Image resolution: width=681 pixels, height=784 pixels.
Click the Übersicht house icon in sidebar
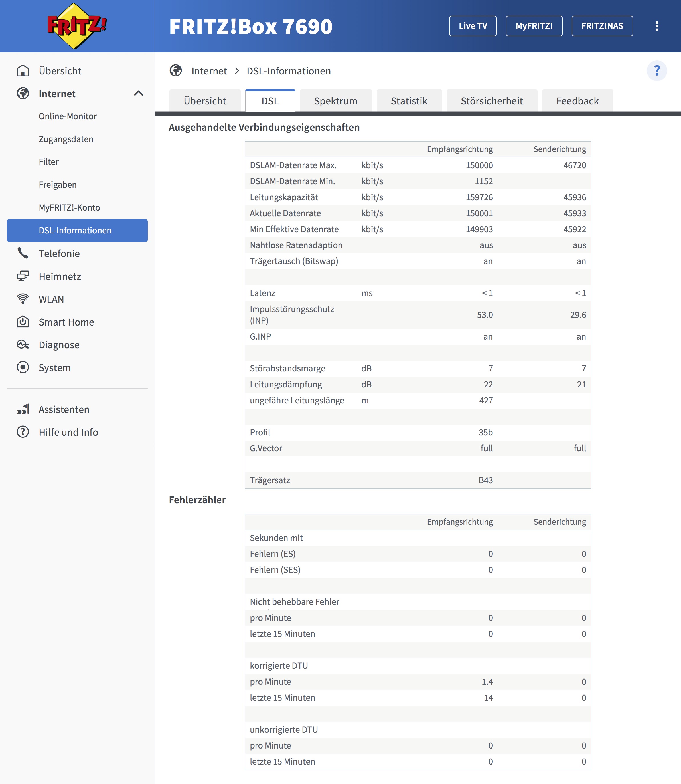coord(23,71)
